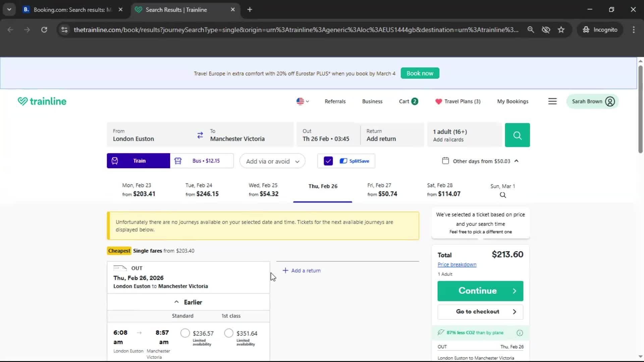
Task: Open the calendar icon near Other days
Action: tap(445, 161)
